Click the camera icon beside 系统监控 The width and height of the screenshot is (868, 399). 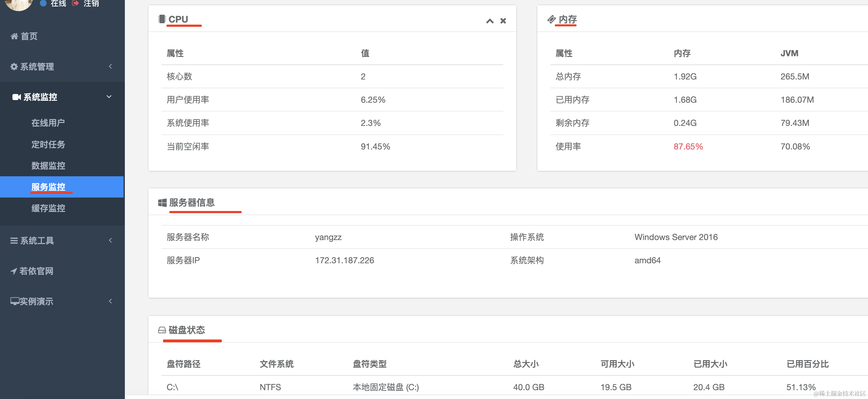(x=17, y=97)
